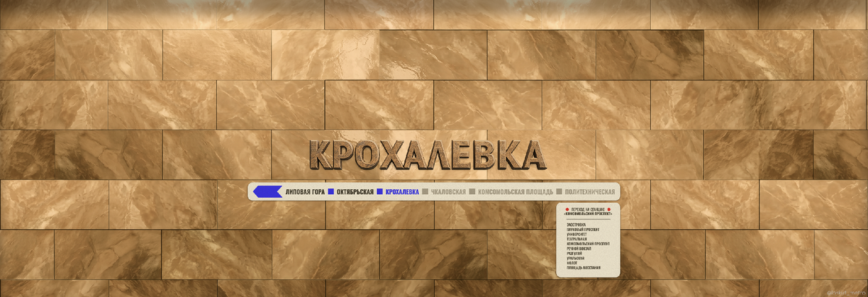Click Площадь Восстания in the transfer list

(584, 268)
